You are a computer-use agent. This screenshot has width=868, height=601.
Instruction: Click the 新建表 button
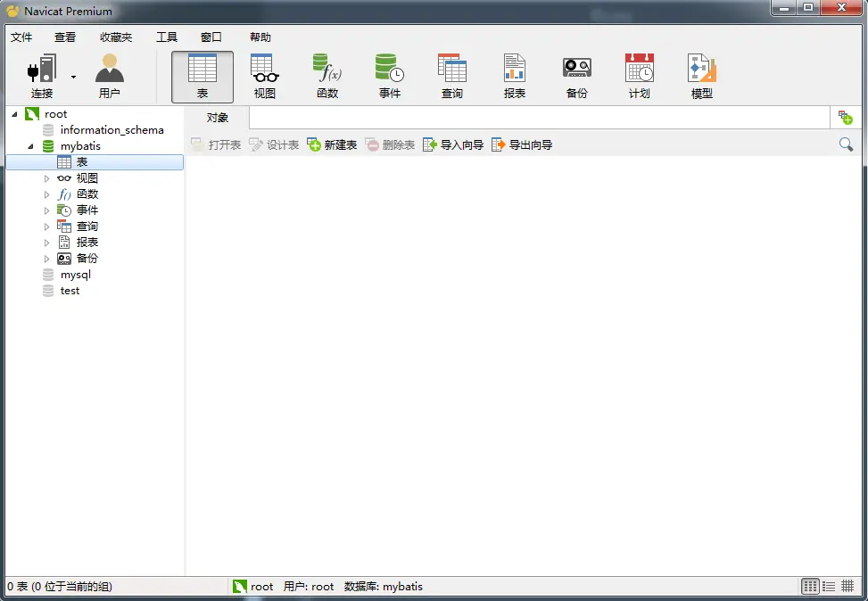pyautogui.click(x=332, y=145)
